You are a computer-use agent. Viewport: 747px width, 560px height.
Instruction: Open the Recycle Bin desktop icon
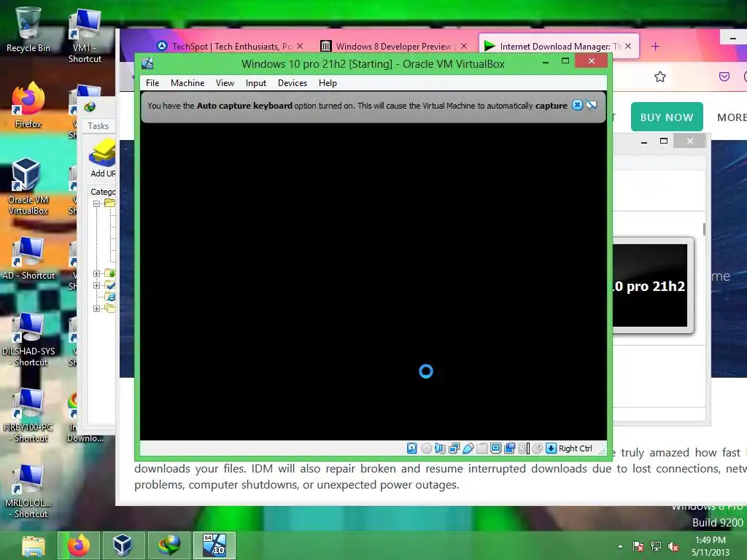28,29
